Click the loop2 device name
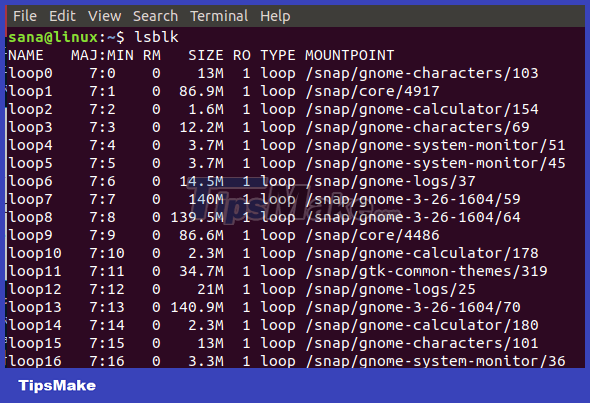 tap(30, 109)
